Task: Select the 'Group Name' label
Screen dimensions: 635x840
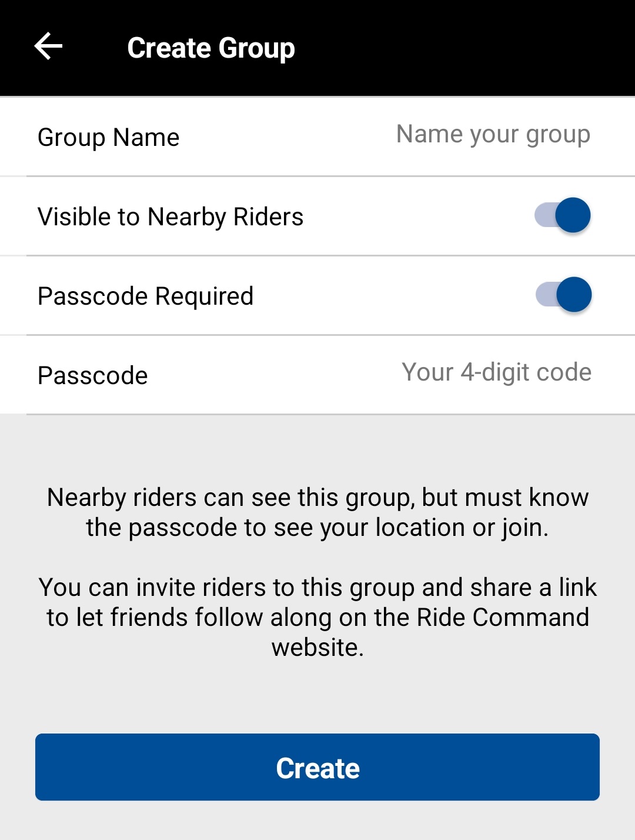Action: point(109,138)
